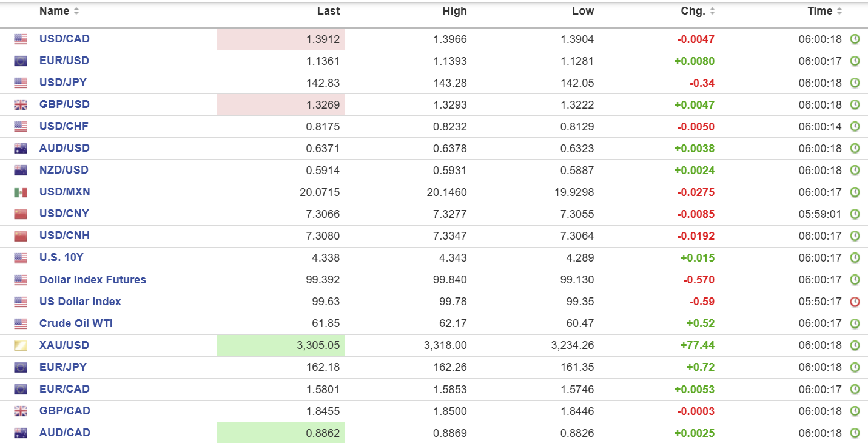Click the NZD/USD change value +0.0024
Viewport: 868px width, 443px height.
pyautogui.click(x=694, y=171)
